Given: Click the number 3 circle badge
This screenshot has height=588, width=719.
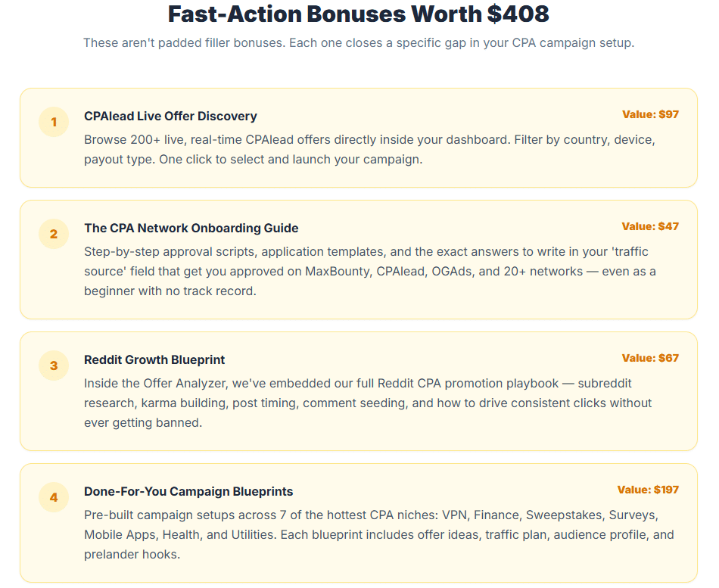Looking at the screenshot, I should [54, 366].
